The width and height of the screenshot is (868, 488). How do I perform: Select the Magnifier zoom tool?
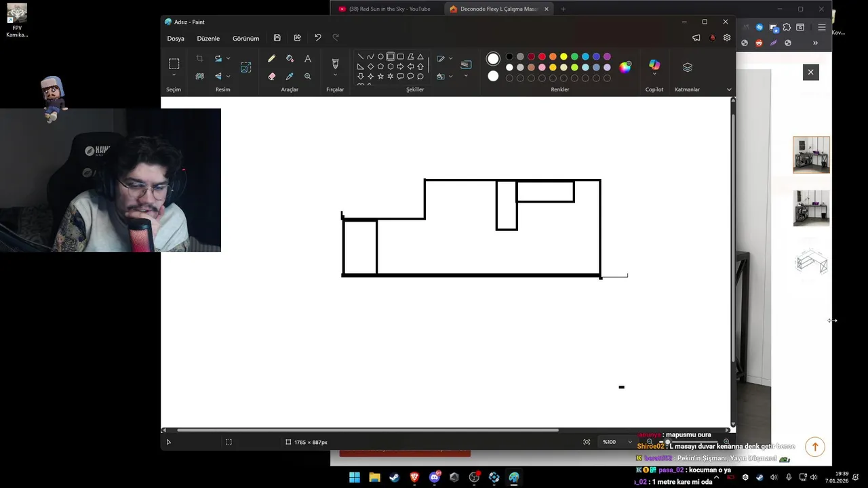[308, 77]
